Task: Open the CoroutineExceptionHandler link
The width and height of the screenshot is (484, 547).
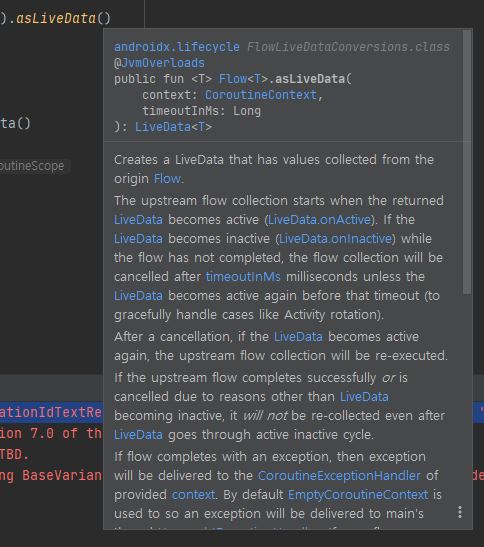Action: 339,475
